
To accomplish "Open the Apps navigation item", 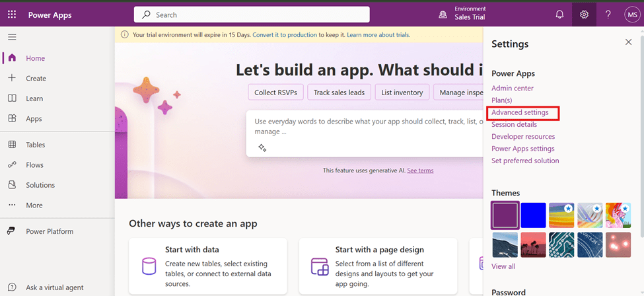I will pyautogui.click(x=34, y=119).
